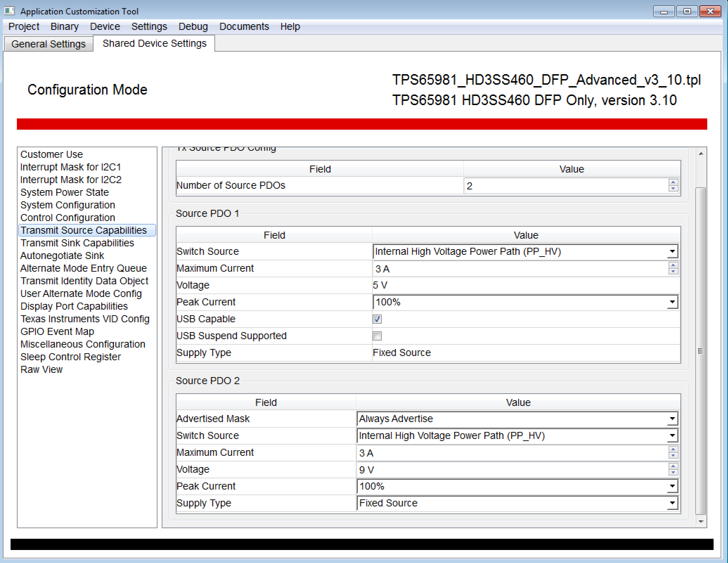
Task: Select Raw View from the settings list
Action: point(41,369)
